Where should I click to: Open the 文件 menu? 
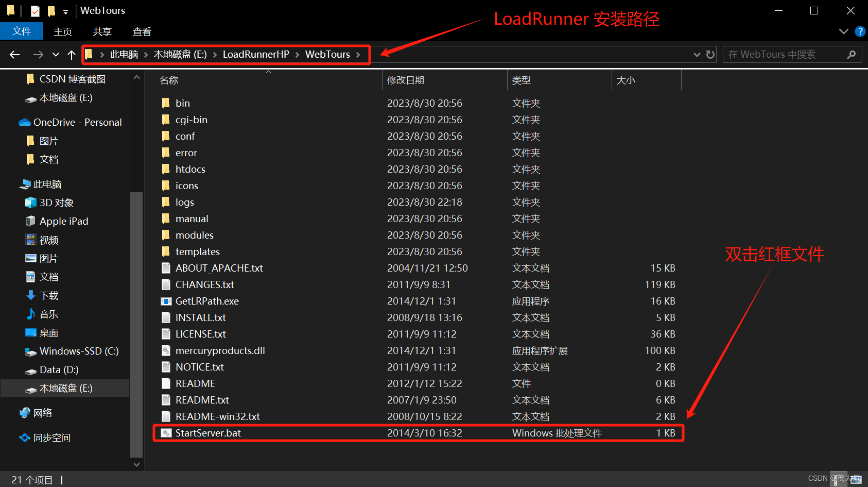pos(22,31)
